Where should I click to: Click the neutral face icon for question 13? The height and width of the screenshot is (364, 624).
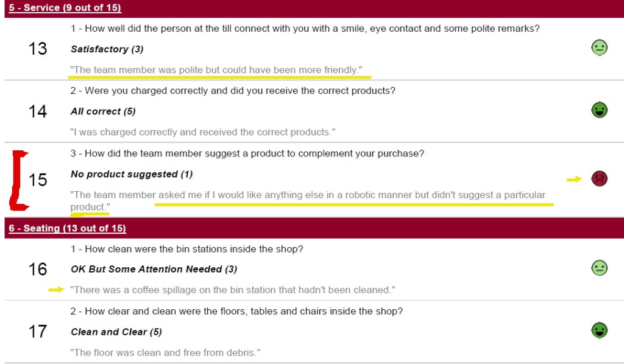pyautogui.click(x=600, y=47)
